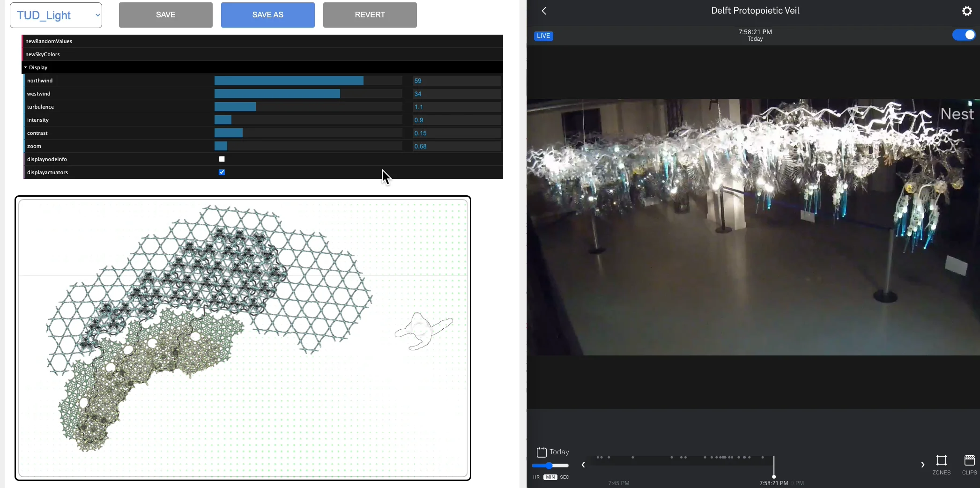
Task: Click the REVERT button
Action: tap(370, 15)
